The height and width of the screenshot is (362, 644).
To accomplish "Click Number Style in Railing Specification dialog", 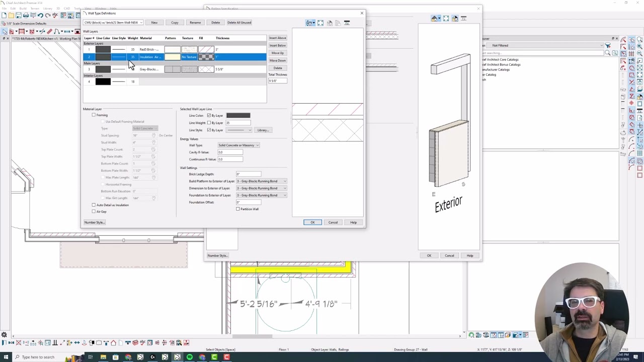I will 218,255.
